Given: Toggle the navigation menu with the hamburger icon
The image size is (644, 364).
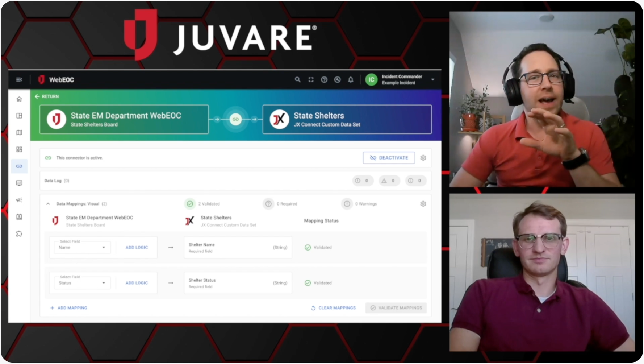Looking at the screenshot, I should click(x=19, y=79).
